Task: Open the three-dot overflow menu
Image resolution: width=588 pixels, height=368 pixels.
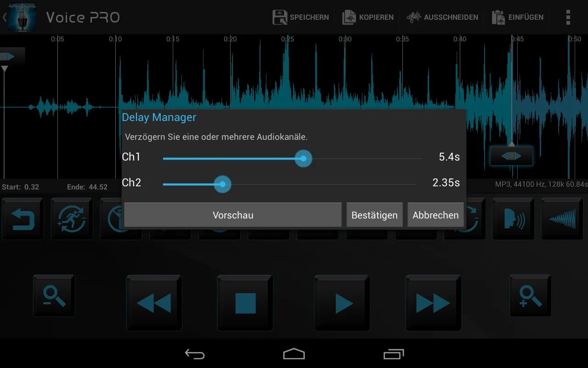Action: (568, 17)
